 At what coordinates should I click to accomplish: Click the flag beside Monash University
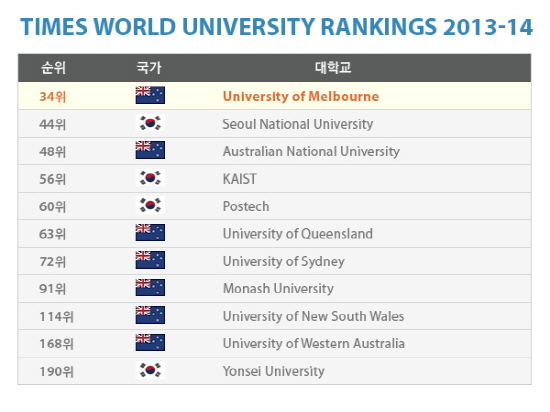(x=150, y=288)
